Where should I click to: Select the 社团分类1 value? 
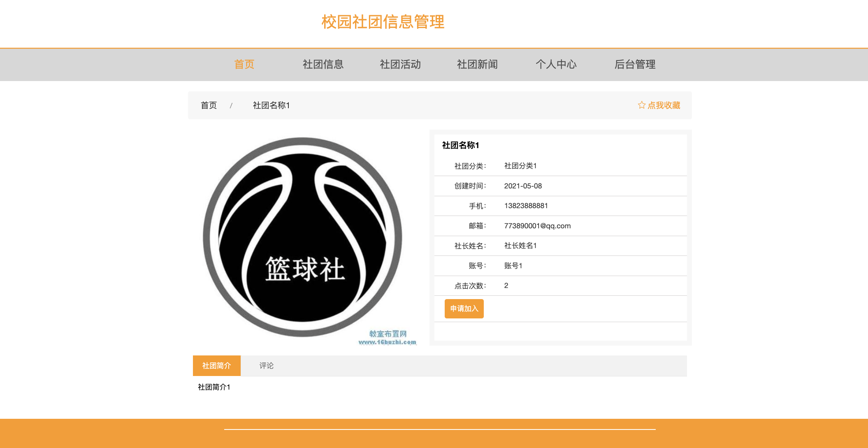click(520, 166)
